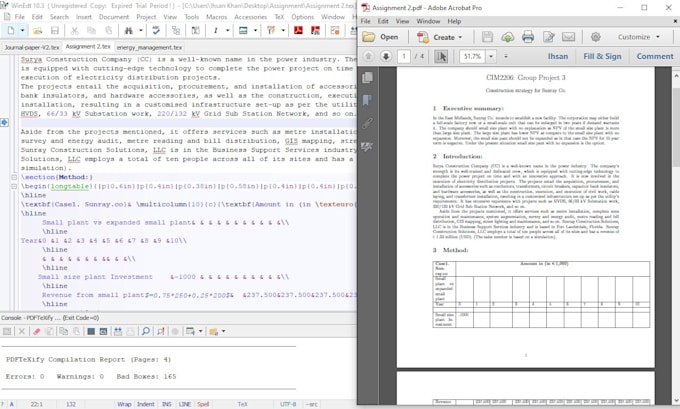Click the page number input field
680x409 pixels.
coord(404,56)
